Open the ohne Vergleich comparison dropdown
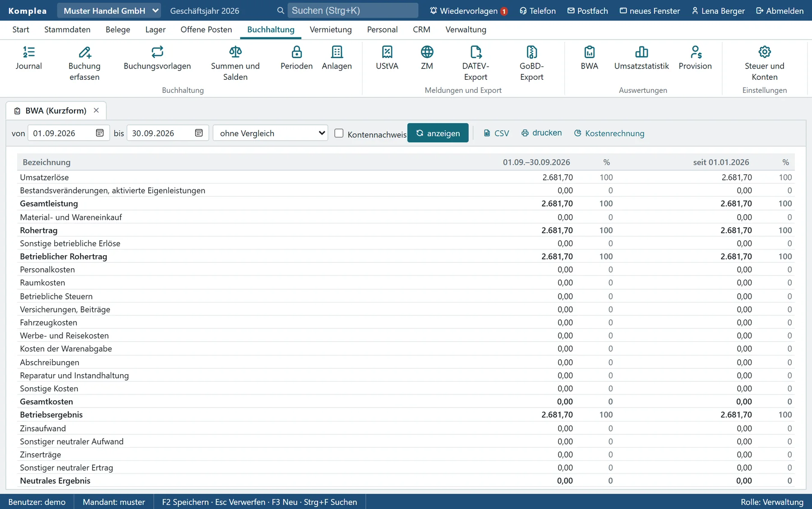 [270, 133]
